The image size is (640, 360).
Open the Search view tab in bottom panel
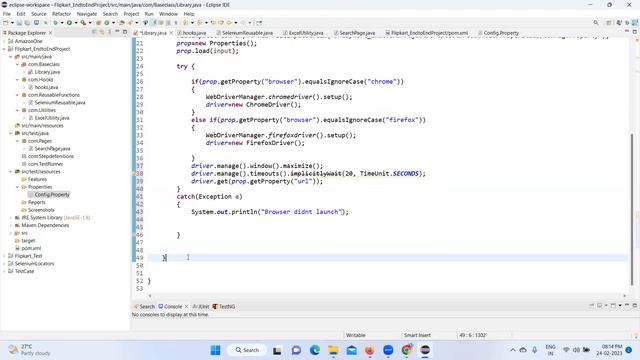pyautogui.click(x=144, y=307)
